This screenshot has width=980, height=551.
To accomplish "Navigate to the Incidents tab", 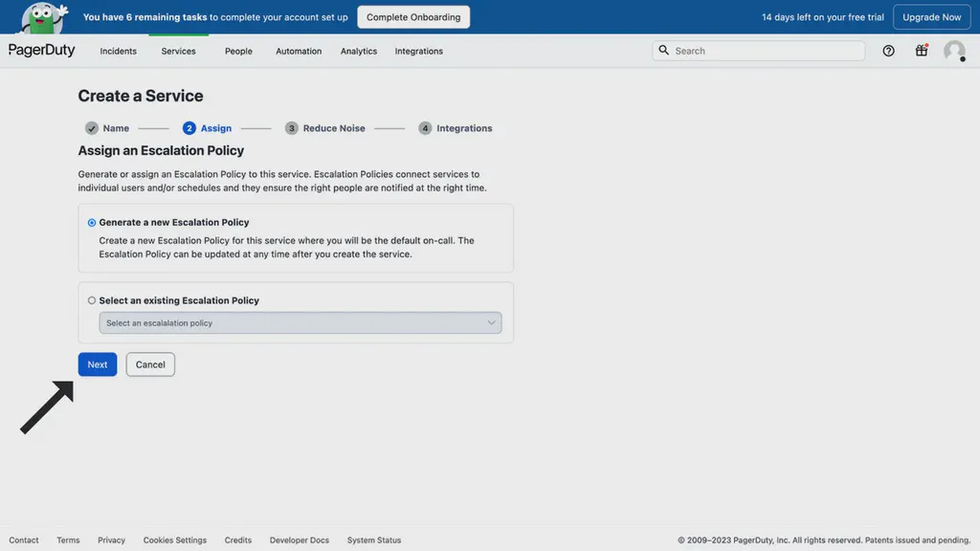I will pos(118,51).
